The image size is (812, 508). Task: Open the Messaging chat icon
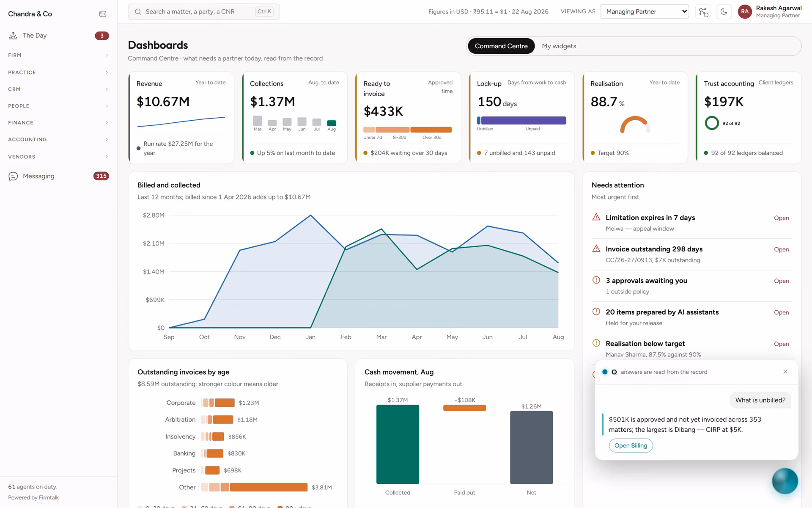click(13, 176)
